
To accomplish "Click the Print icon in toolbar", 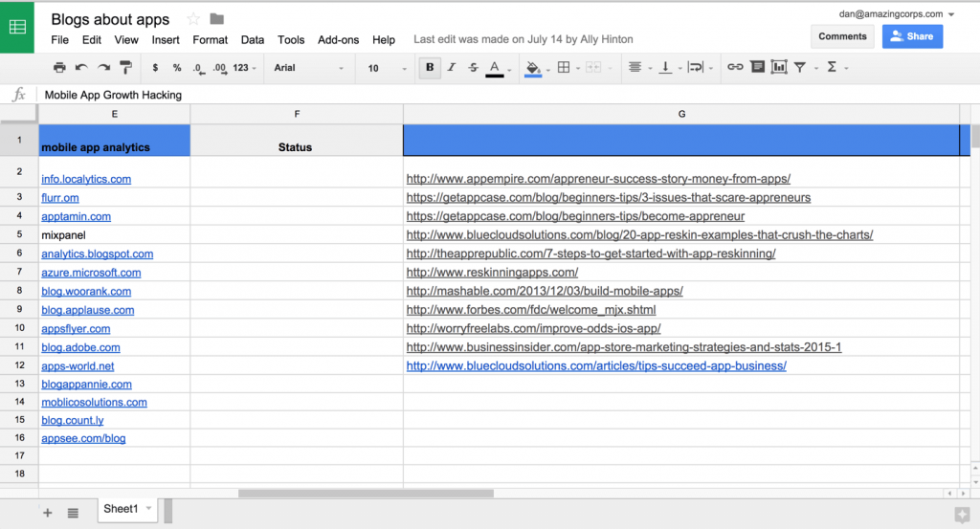I will (59, 68).
